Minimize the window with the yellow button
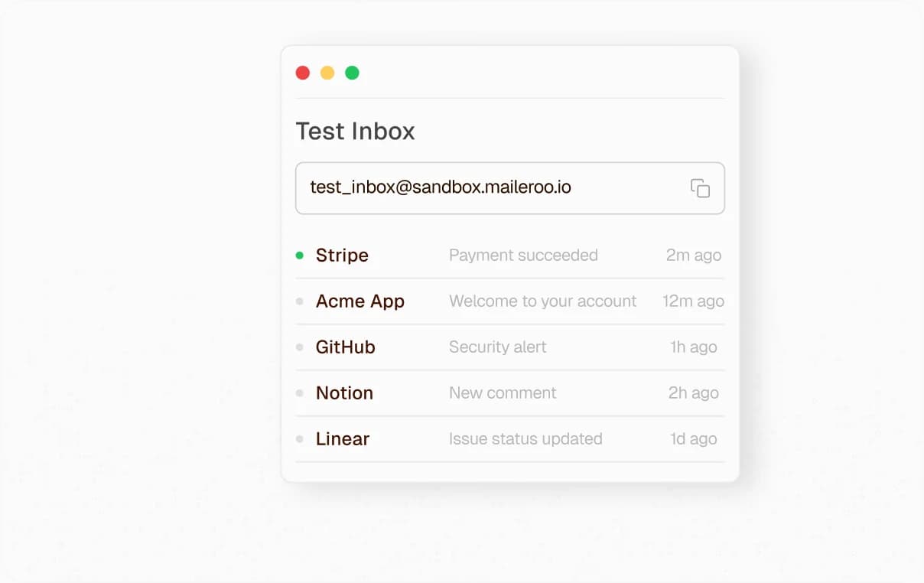The height and width of the screenshot is (583, 924). click(327, 73)
